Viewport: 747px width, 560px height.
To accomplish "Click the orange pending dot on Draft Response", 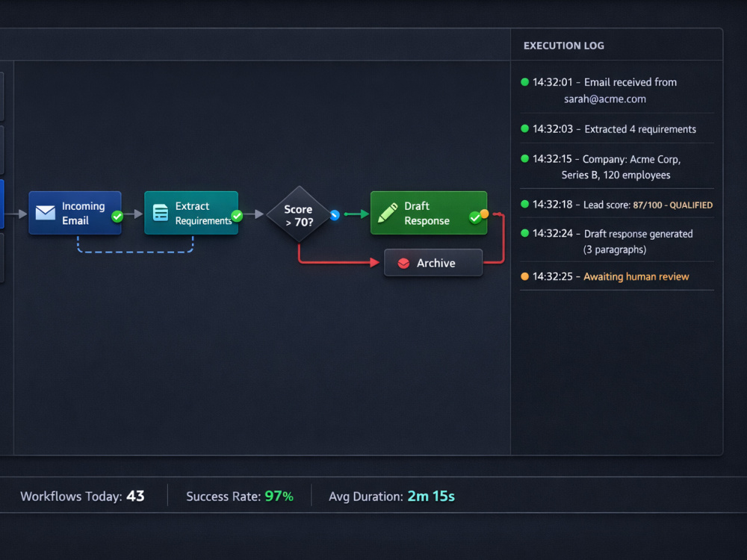I will (485, 214).
